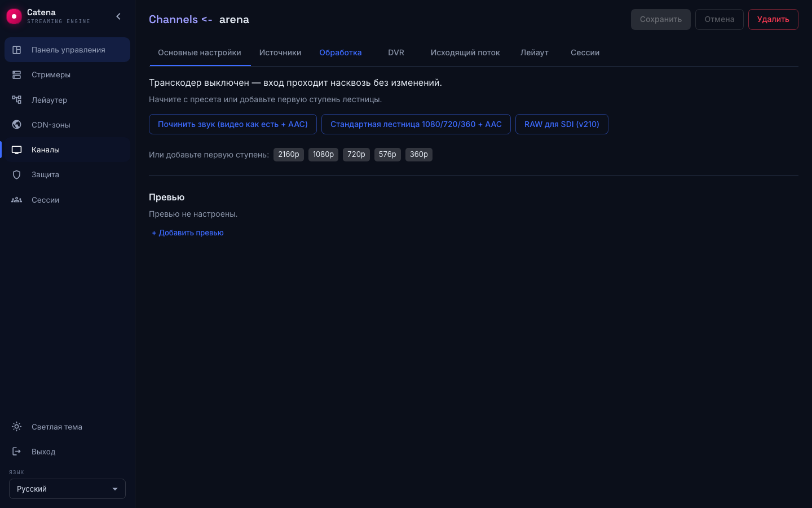Open the CDN-зоны globe icon
Screen dimensions: 812x508
coord(17,125)
